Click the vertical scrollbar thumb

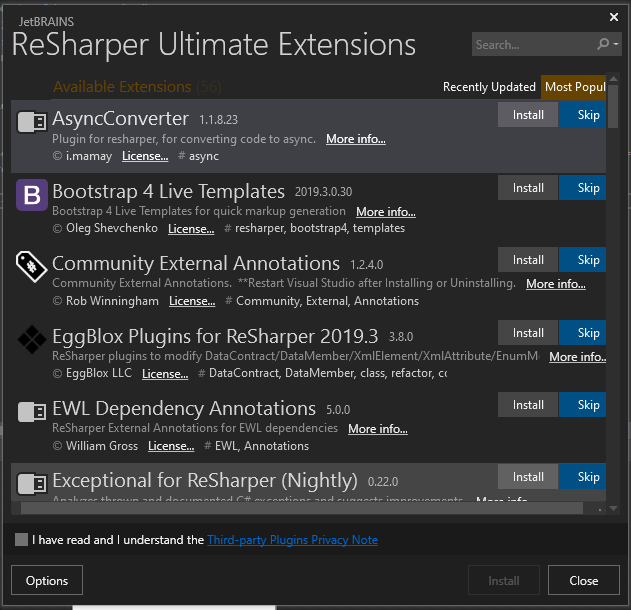coord(613,107)
